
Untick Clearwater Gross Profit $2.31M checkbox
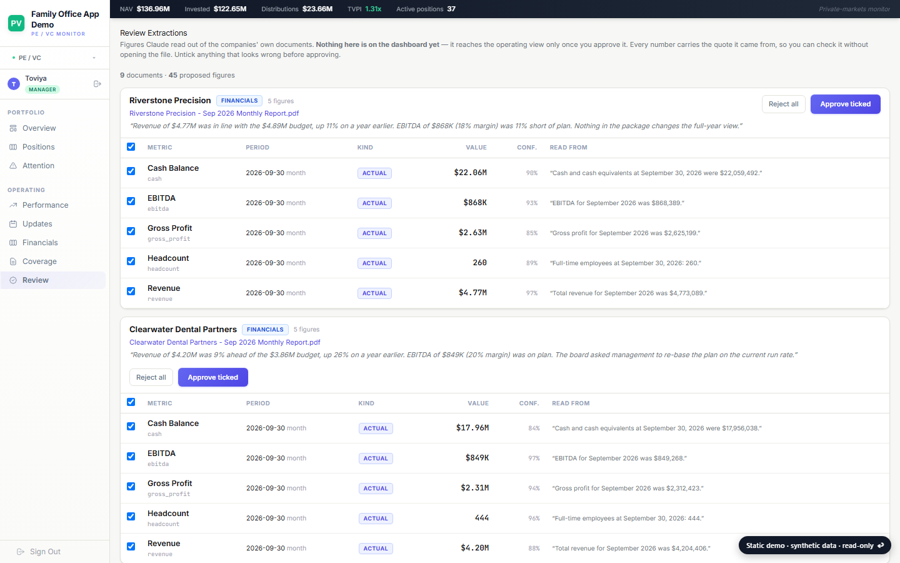click(131, 486)
